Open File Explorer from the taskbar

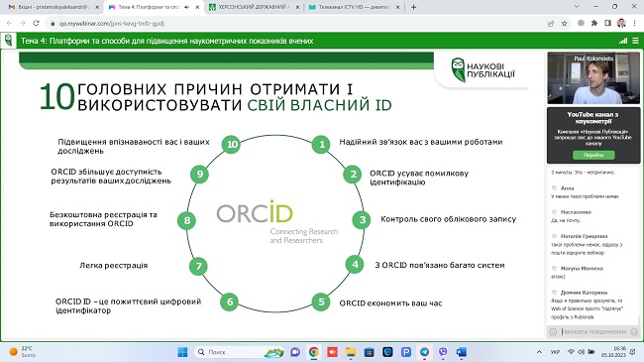351,352
